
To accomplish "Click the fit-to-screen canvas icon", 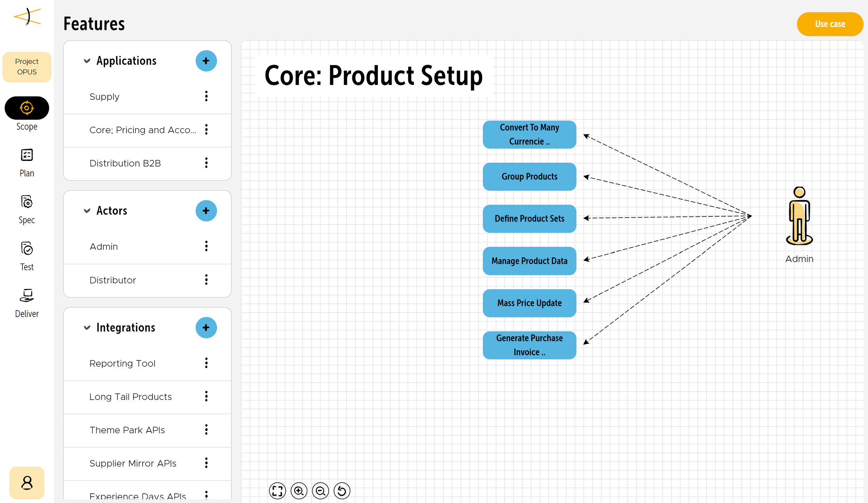I will (277, 491).
